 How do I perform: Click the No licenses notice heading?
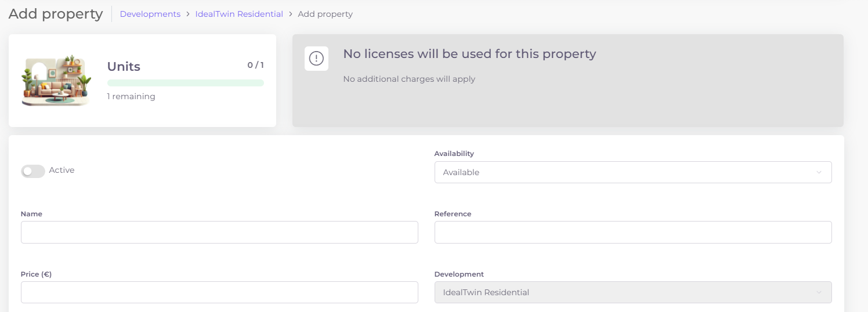[x=469, y=54]
